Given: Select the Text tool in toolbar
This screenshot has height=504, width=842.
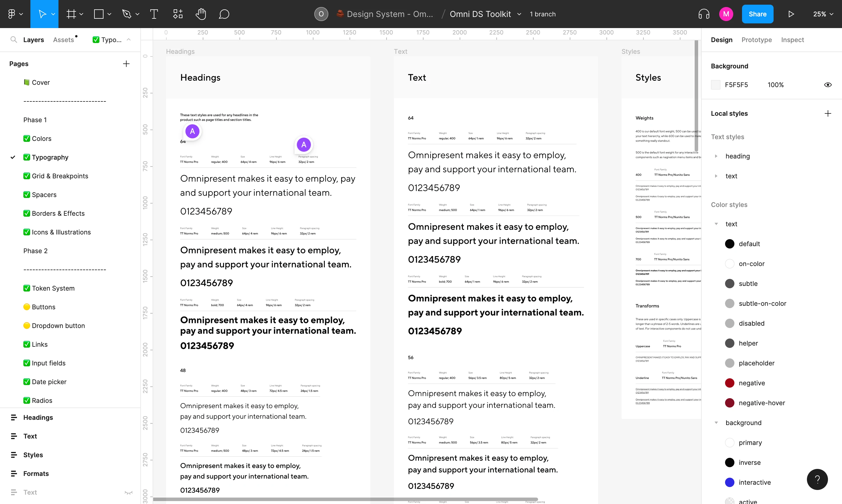Looking at the screenshot, I should click(x=154, y=14).
